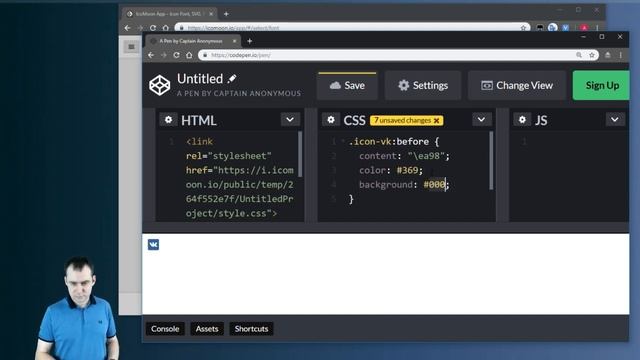Open HTML editor settings gear
This screenshot has width=640, height=360.
point(168,120)
